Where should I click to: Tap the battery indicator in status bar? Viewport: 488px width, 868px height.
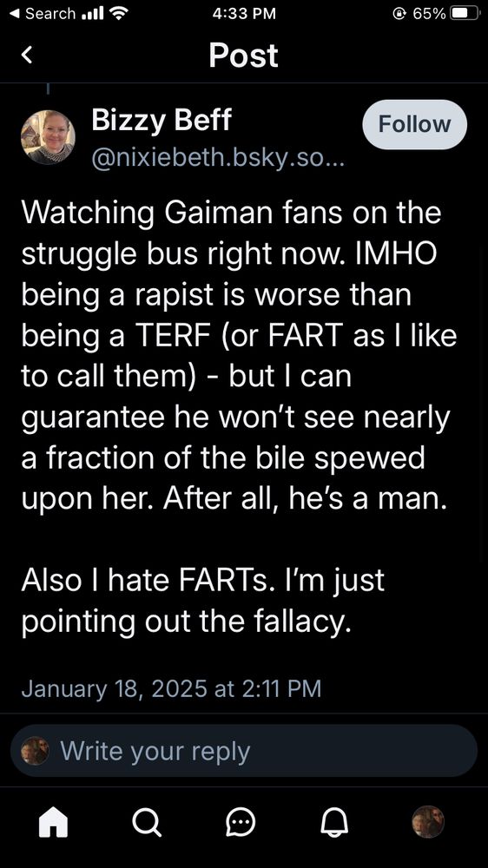(464, 14)
